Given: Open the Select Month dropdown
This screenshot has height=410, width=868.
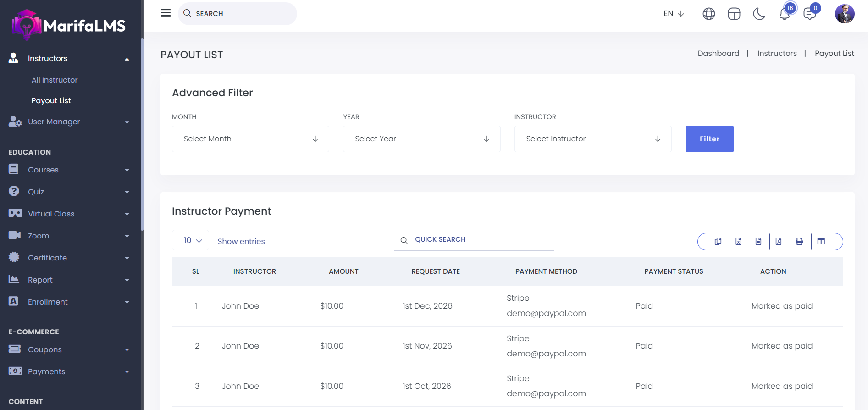Looking at the screenshot, I should pos(250,139).
